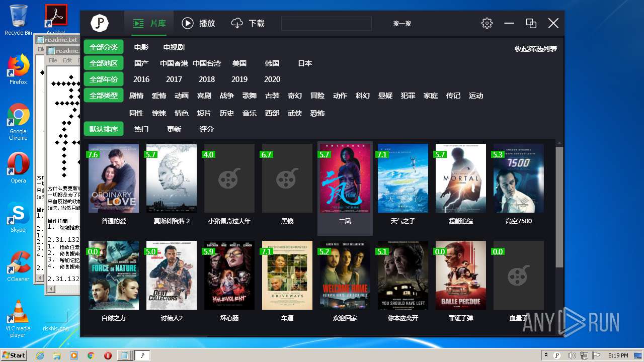644x362 pixels.
Task: Select the 默认排序 default sort option
Action: point(104,129)
